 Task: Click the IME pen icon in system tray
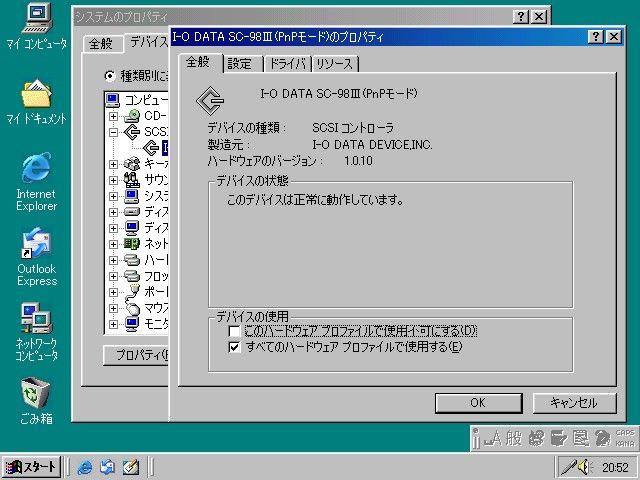pos(568,467)
